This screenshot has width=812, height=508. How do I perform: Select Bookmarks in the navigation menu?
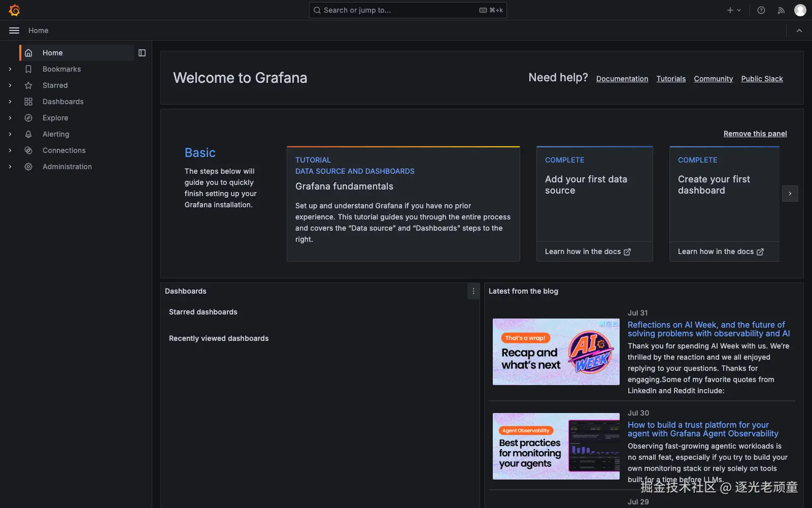click(x=61, y=69)
